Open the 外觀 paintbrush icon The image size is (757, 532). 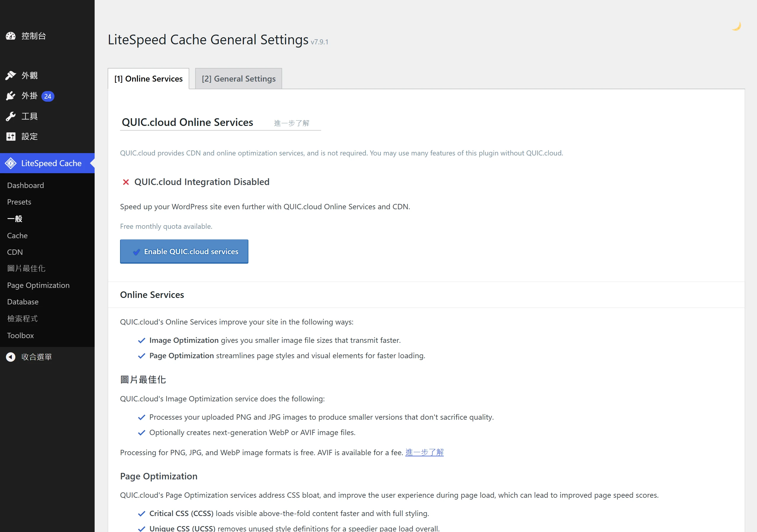coord(11,75)
